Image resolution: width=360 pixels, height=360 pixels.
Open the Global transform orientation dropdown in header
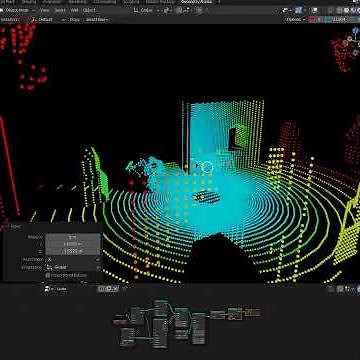[x=146, y=10]
